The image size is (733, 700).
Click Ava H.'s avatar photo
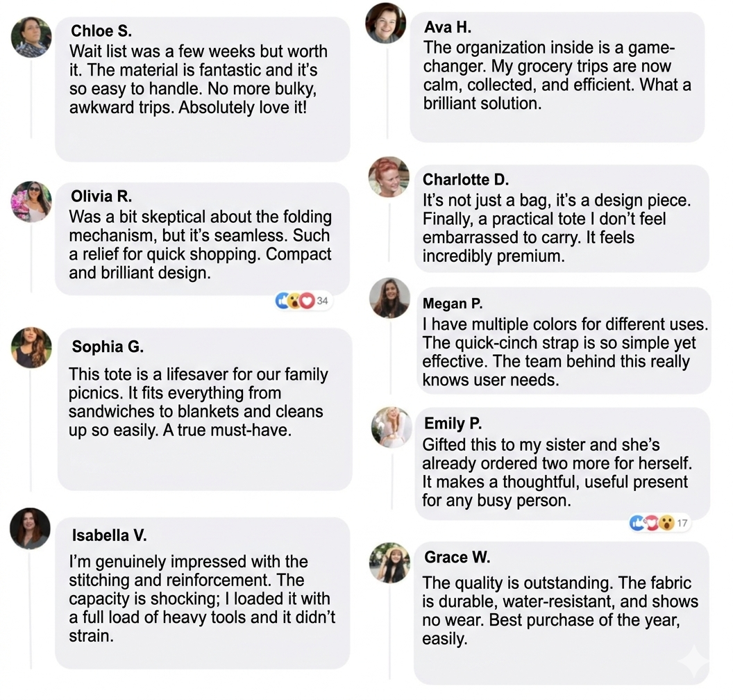point(386,23)
